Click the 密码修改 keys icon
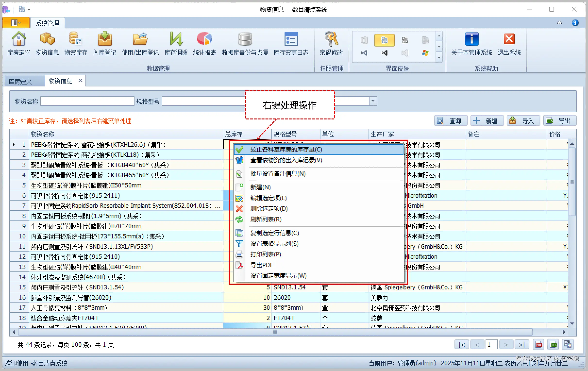588x371 pixels. pos(331,39)
